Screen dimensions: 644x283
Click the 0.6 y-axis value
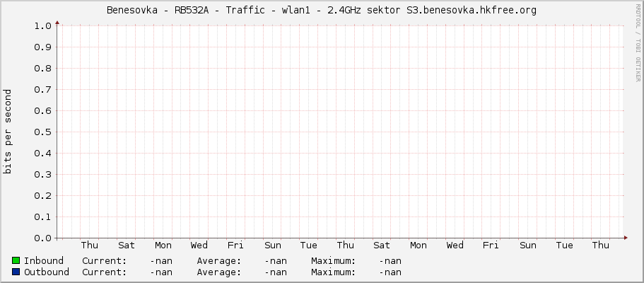pos(42,110)
